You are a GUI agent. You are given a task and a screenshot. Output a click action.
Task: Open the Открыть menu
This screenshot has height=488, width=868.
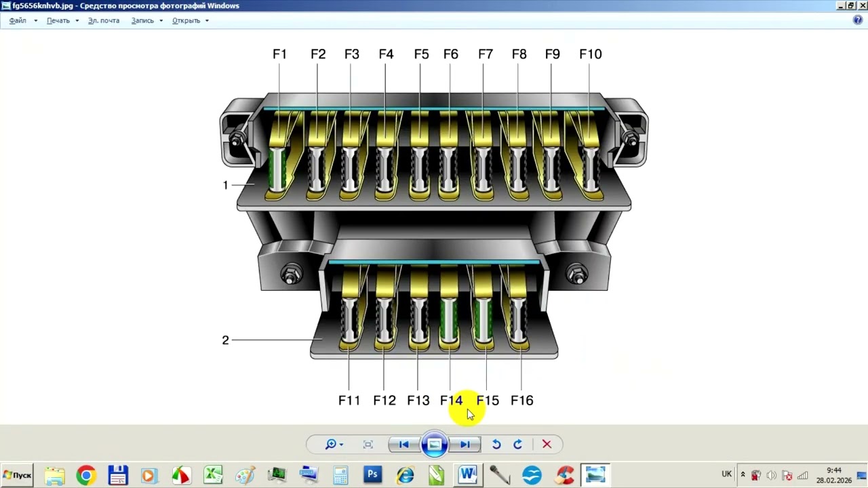click(x=186, y=20)
